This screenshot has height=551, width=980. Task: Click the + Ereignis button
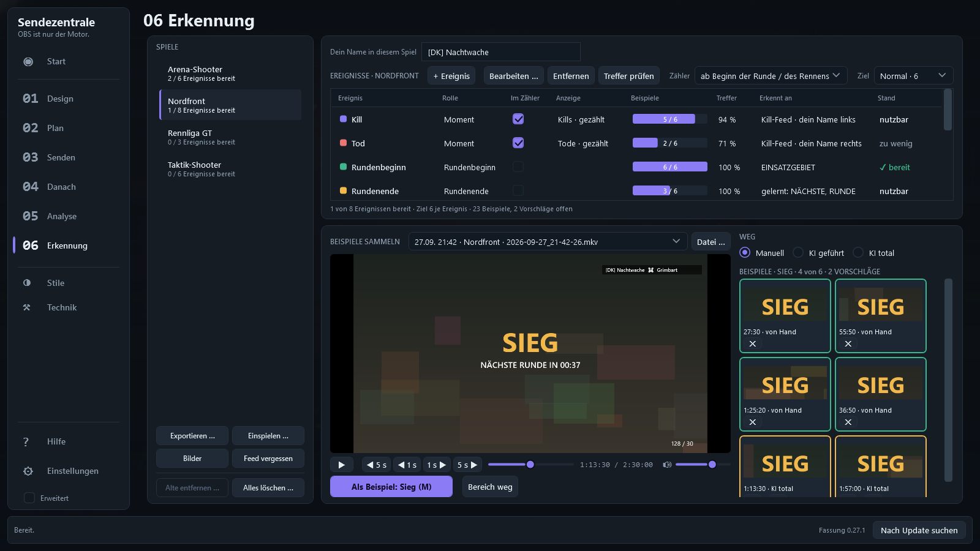pyautogui.click(x=451, y=76)
